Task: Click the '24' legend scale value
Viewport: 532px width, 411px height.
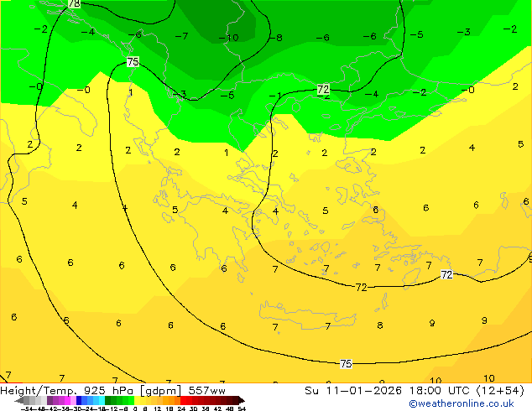Action: pos(181,408)
